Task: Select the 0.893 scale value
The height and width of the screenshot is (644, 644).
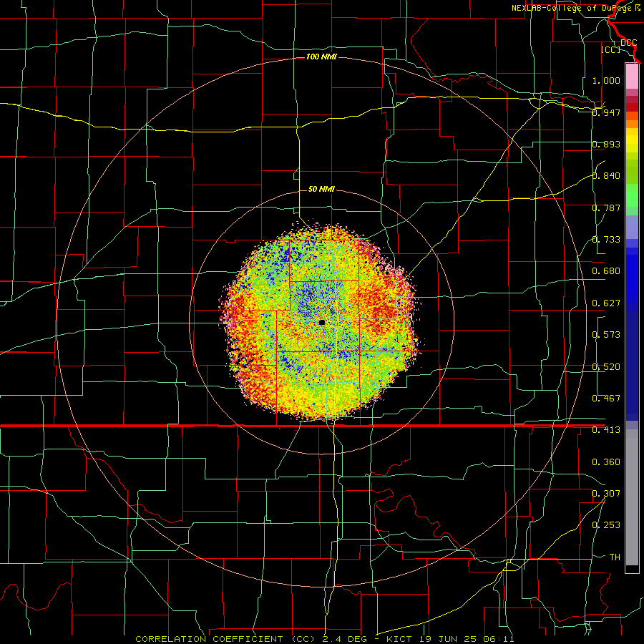Action: [606, 144]
